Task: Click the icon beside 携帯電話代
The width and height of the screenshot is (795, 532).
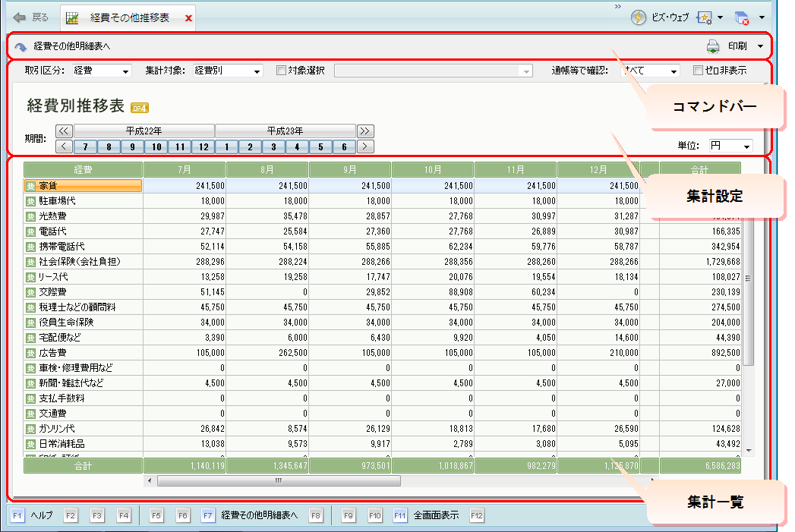Action: pyautogui.click(x=31, y=247)
